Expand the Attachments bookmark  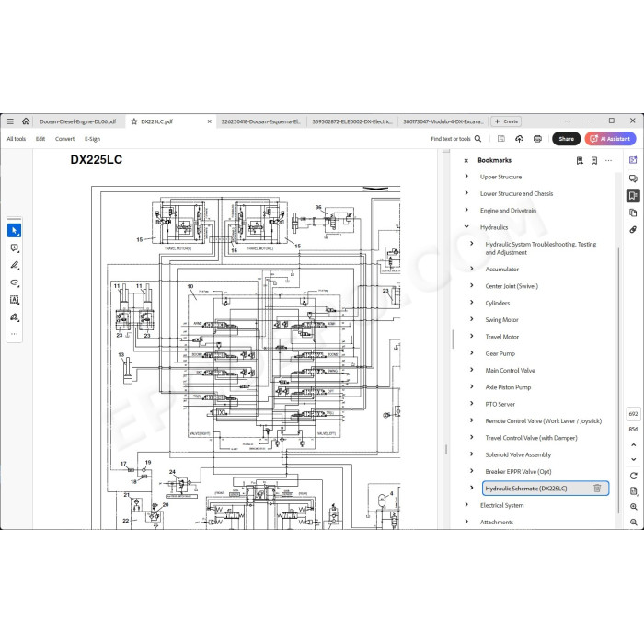(x=466, y=522)
